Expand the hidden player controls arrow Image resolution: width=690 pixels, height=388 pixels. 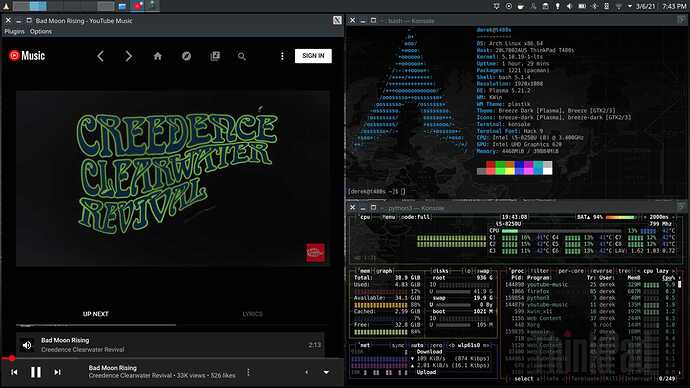(307, 372)
